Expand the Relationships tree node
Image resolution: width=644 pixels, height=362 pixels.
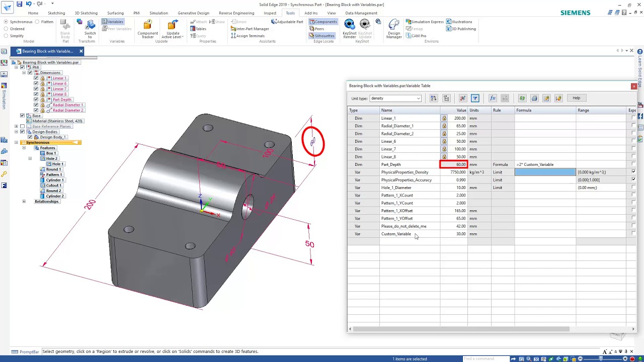[x=24, y=202]
